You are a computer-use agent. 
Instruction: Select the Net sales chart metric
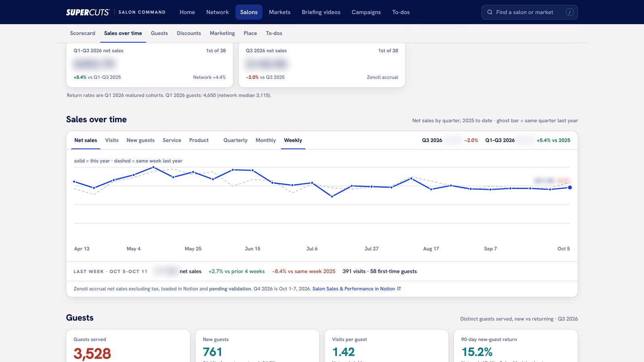pyautogui.click(x=86, y=140)
